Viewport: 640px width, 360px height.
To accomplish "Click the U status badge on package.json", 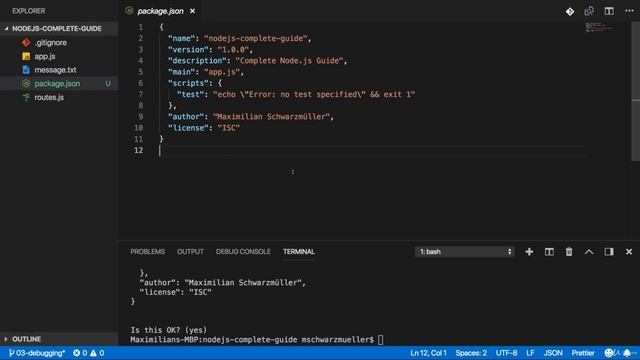I will coord(108,84).
